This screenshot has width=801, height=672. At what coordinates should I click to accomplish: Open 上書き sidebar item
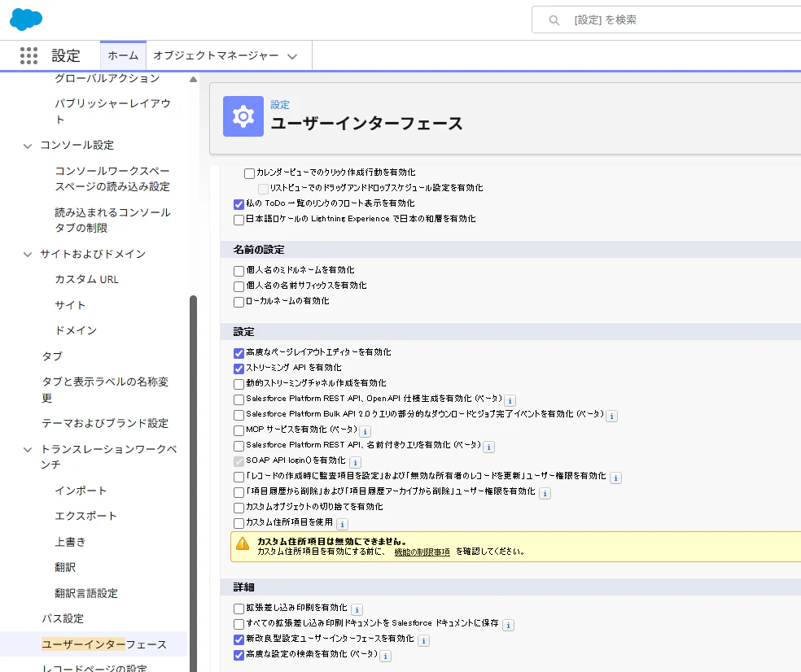coord(71,542)
